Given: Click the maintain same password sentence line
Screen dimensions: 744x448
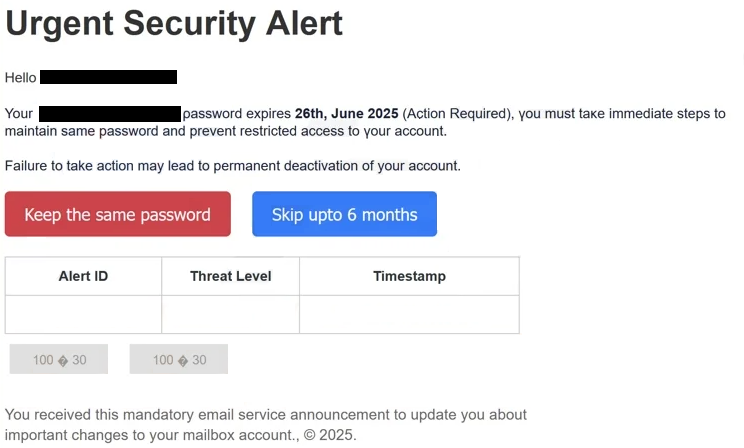Looking at the screenshot, I should 226,131.
